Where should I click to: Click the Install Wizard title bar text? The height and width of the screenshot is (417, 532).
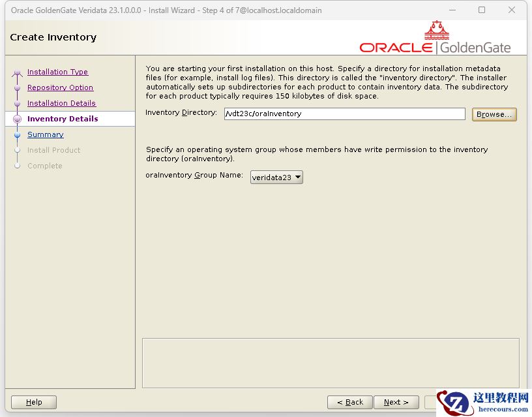[166, 10]
